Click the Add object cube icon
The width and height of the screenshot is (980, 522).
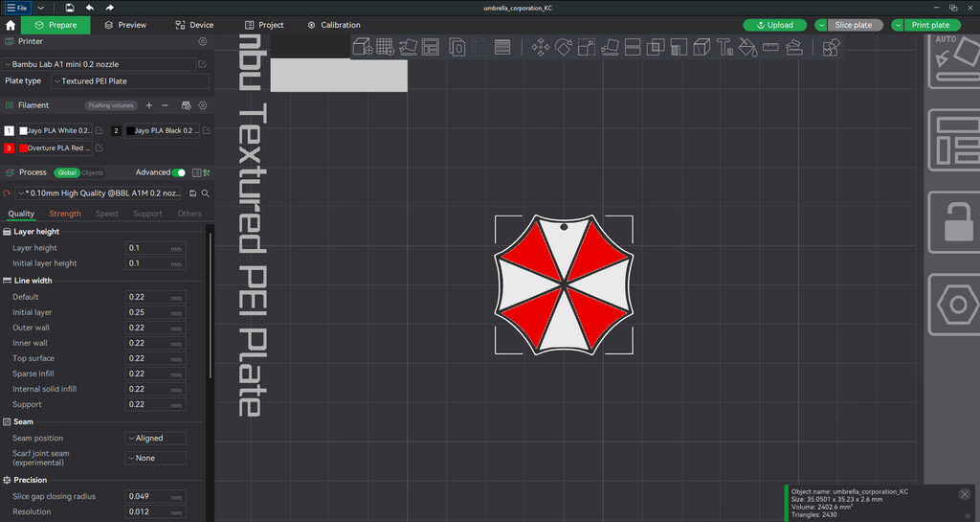(x=363, y=47)
